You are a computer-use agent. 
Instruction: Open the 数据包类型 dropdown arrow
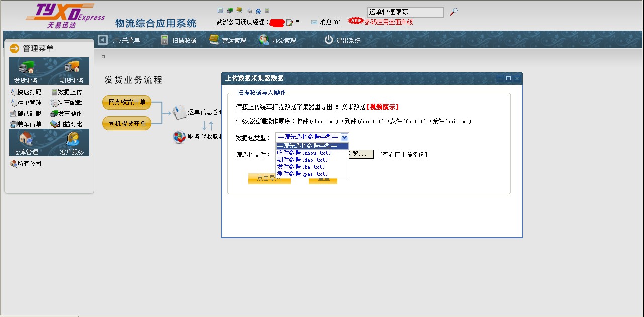[344, 137]
